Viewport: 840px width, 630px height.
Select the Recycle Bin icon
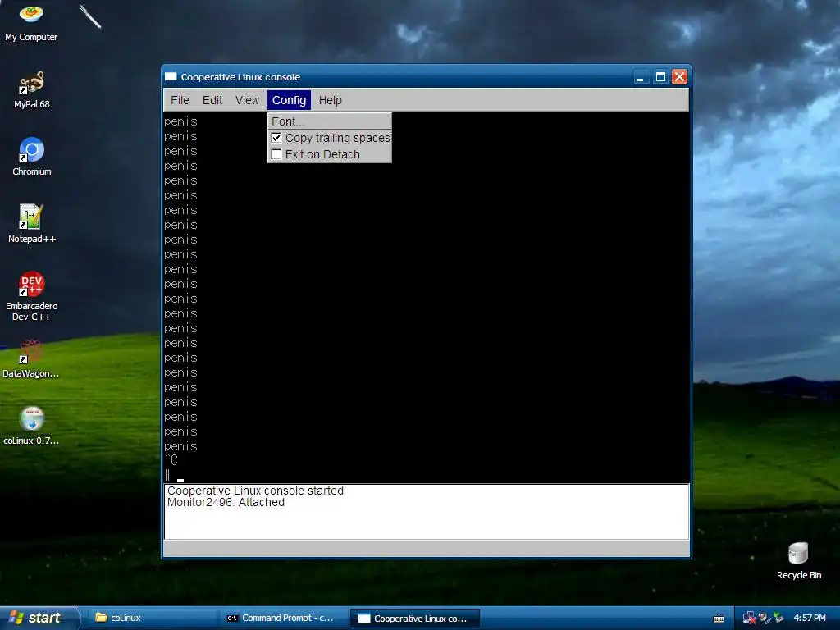click(x=799, y=560)
